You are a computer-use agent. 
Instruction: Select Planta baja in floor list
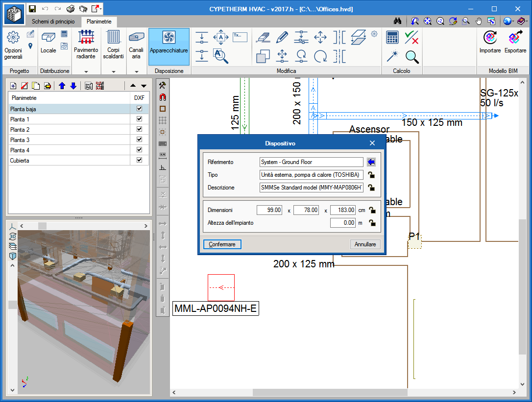coord(69,109)
